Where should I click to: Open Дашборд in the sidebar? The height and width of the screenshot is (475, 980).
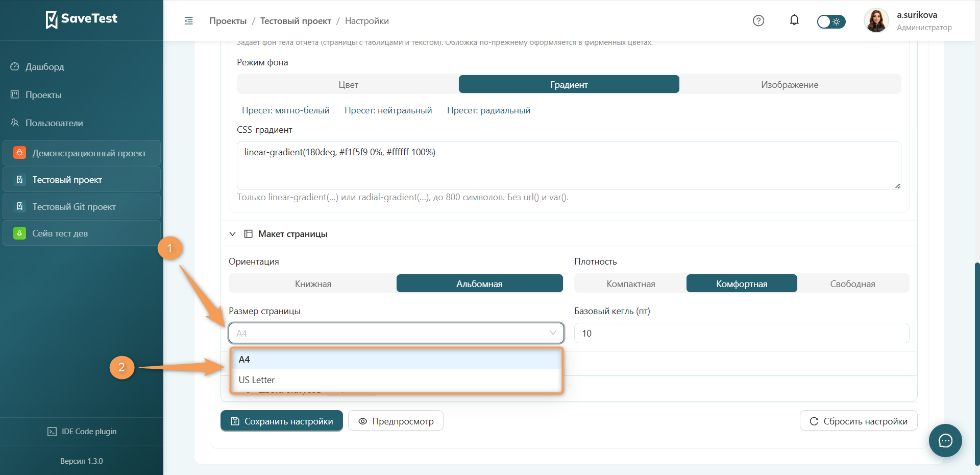[45, 67]
